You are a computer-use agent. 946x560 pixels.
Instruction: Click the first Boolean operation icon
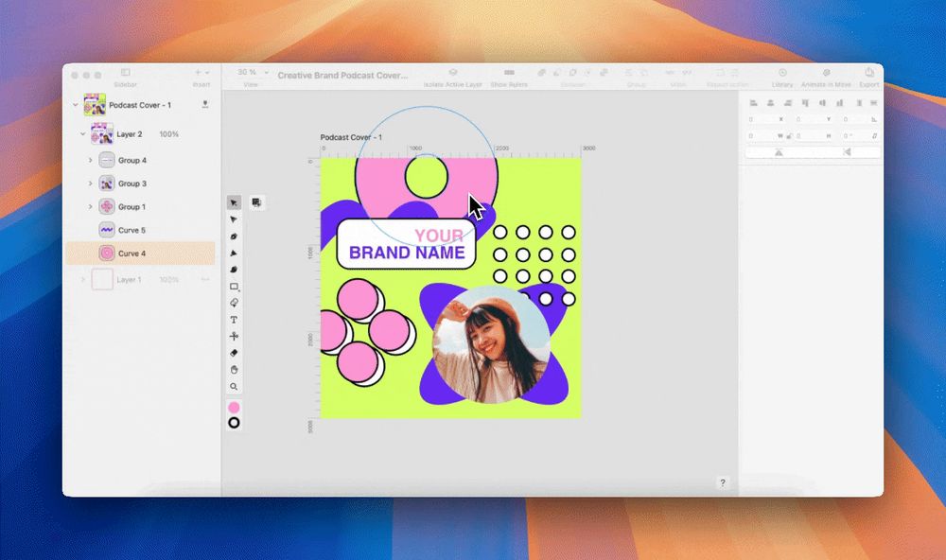542,73
